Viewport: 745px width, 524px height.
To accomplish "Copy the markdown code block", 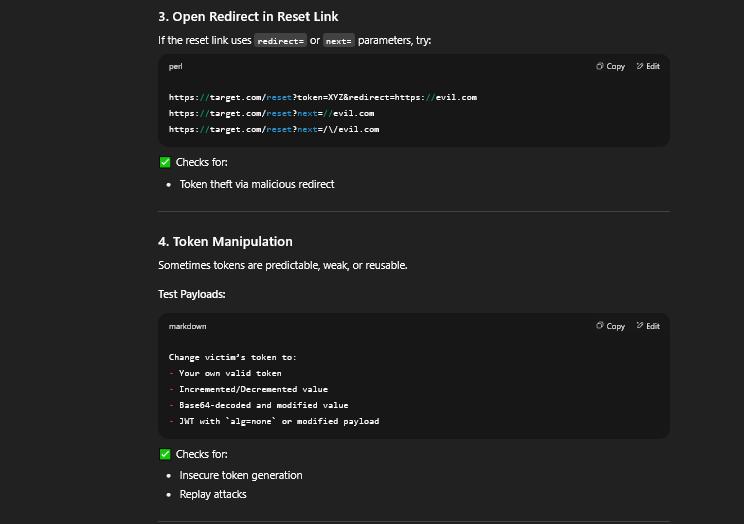I will pyautogui.click(x=611, y=326).
